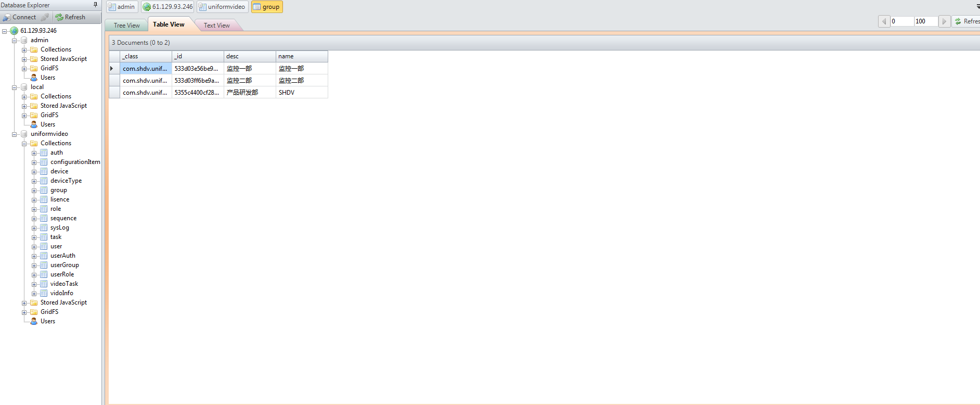Image resolution: width=980 pixels, height=405 pixels.
Task: Go to previous page of documents
Action: [884, 21]
